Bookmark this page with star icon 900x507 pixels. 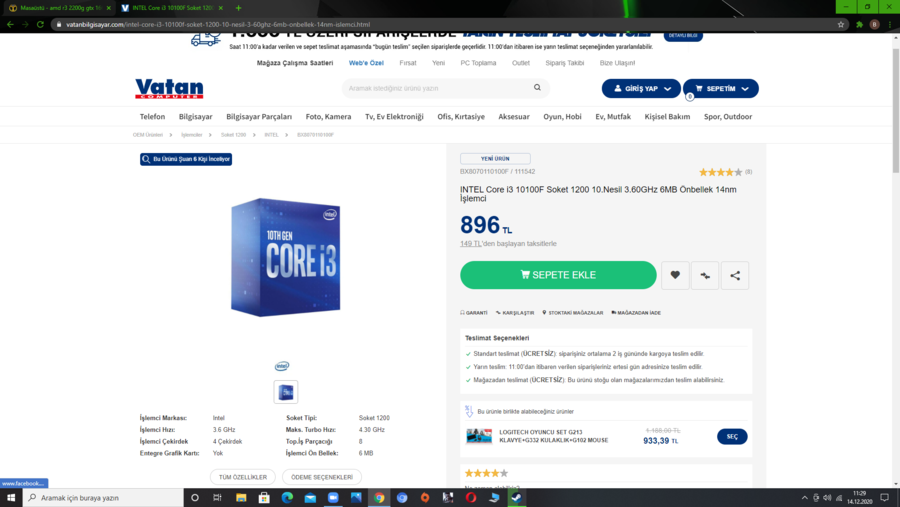click(x=841, y=24)
